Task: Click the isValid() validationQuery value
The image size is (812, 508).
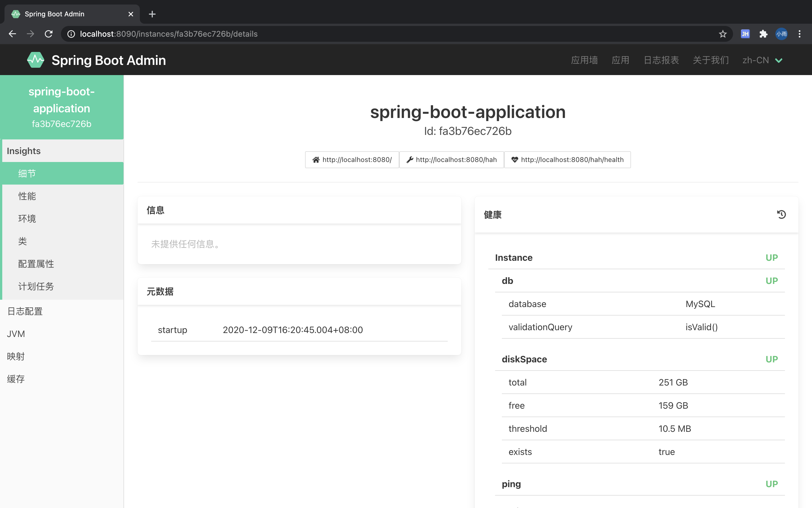Action: pyautogui.click(x=701, y=327)
